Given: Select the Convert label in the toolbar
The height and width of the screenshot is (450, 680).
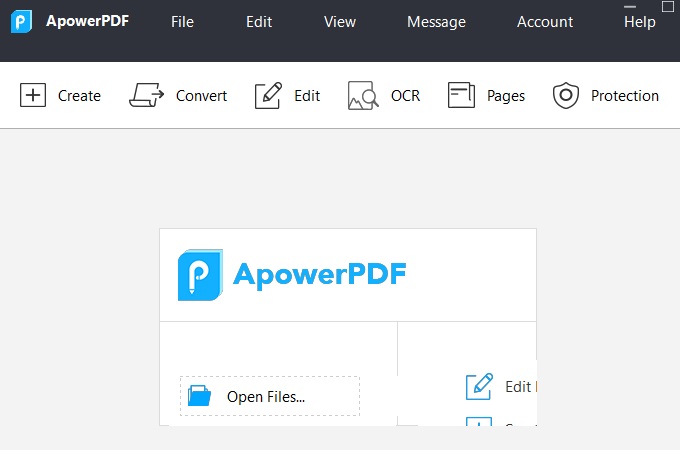Looking at the screenshot, I should coord(201,95).
